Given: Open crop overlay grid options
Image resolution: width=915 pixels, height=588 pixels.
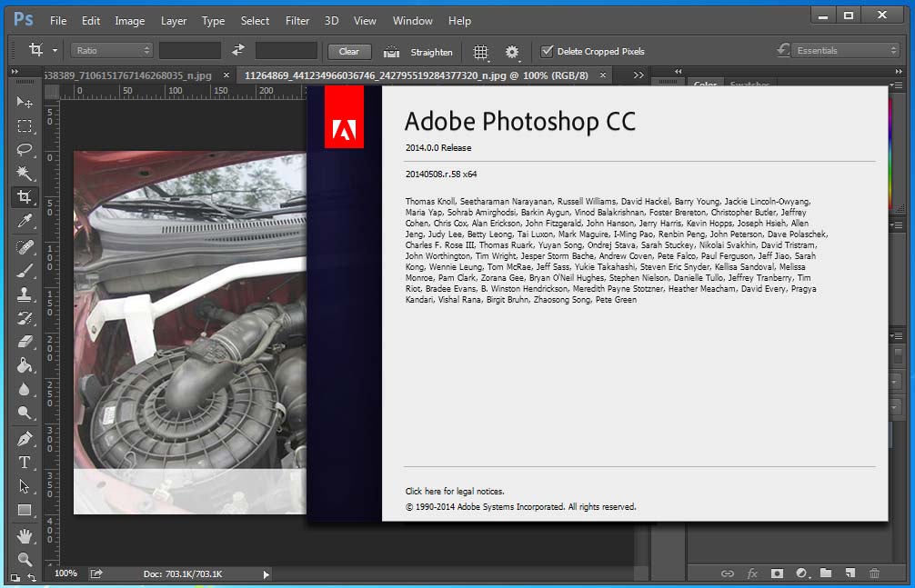Looking at the screenshot, I should point(480,52).
